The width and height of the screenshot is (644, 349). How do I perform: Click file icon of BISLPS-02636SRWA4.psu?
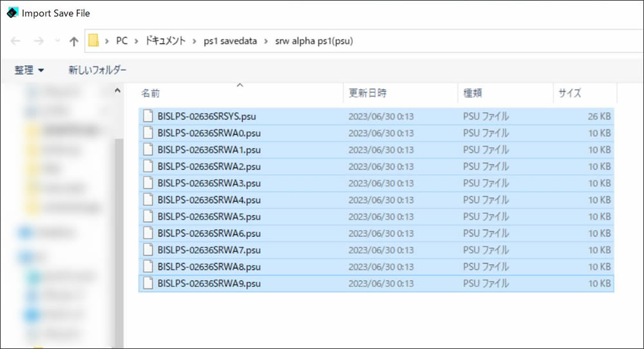(148, 200)
